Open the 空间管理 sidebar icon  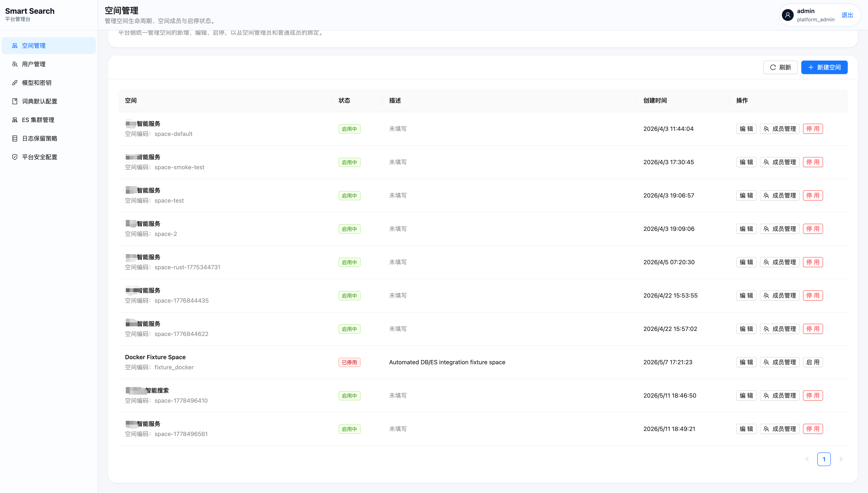[x=15, y=45]
